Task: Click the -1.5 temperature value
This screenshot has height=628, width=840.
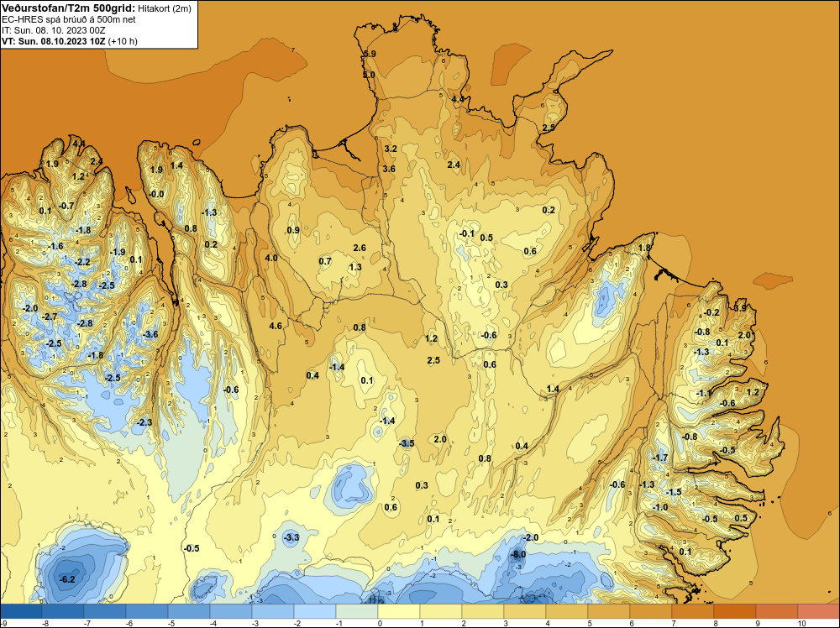Action: pyautogui.click(x=674, y=492)
